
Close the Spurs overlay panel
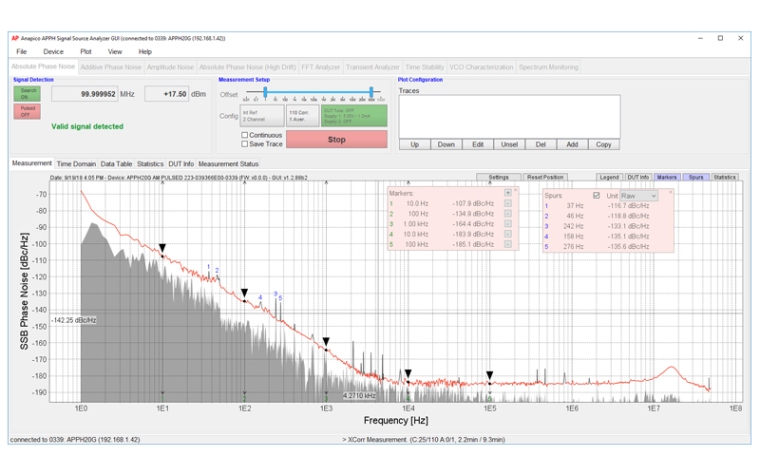(x=671, y=189)
